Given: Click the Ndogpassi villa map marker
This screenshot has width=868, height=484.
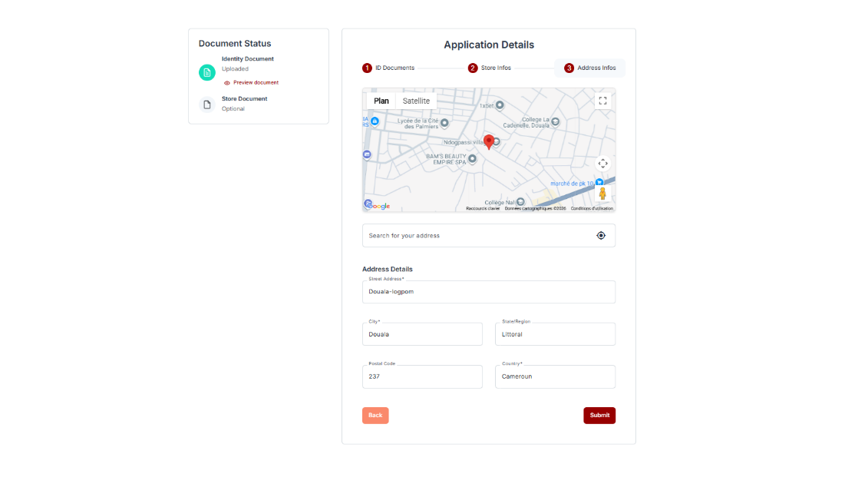Looking at the screenshot, I should click(x=497, y=142).
